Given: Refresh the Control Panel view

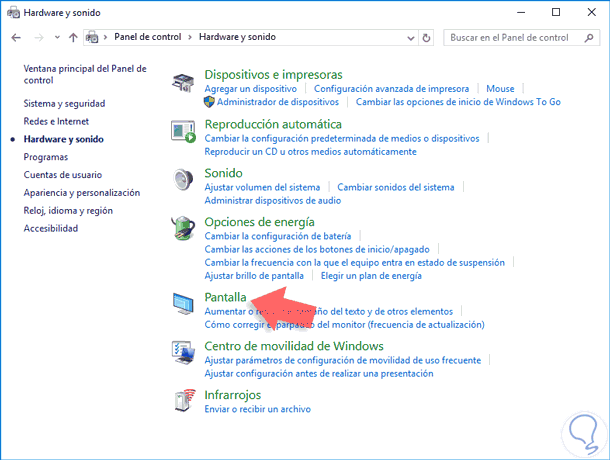Looking at the screenshot, I should (x=426, y=38).
